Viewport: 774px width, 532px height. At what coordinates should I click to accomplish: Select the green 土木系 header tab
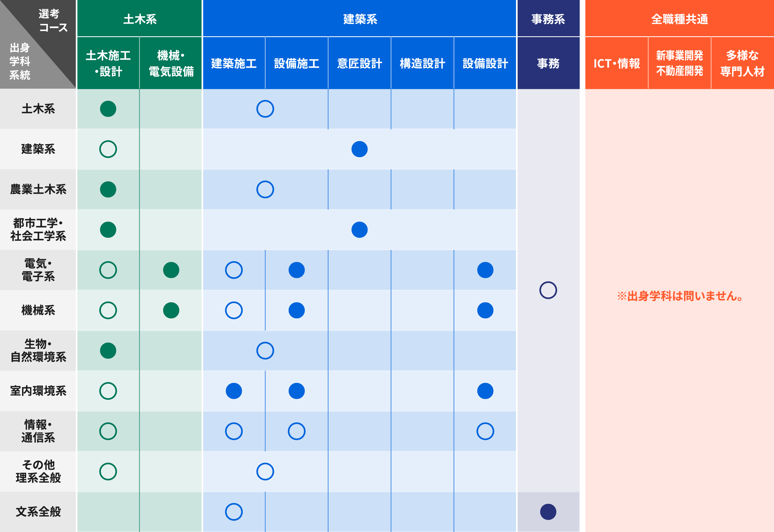[x=140, y=19]
